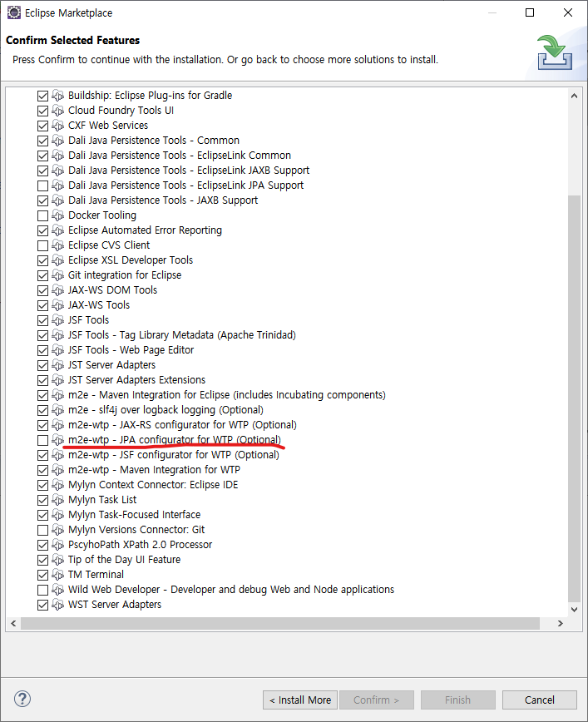Select Dali Java Persistence Tools - EclipseLink Common text

click(x=180, y=156)
